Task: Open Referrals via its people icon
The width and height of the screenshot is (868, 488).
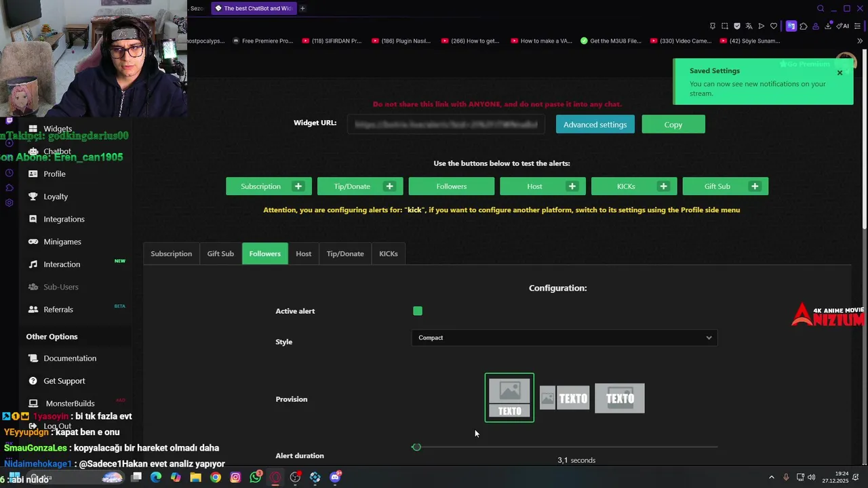Action: click(x=33, y=310)
